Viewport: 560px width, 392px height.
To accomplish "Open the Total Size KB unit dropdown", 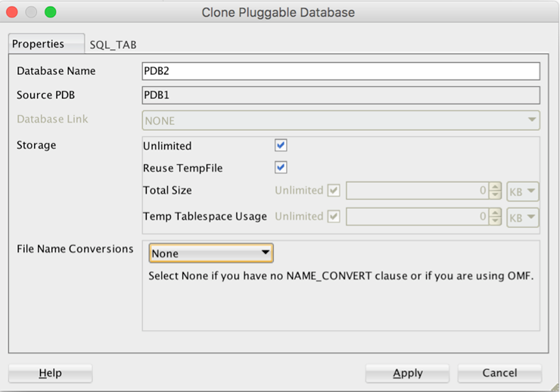I will click(x=523, y=191).
